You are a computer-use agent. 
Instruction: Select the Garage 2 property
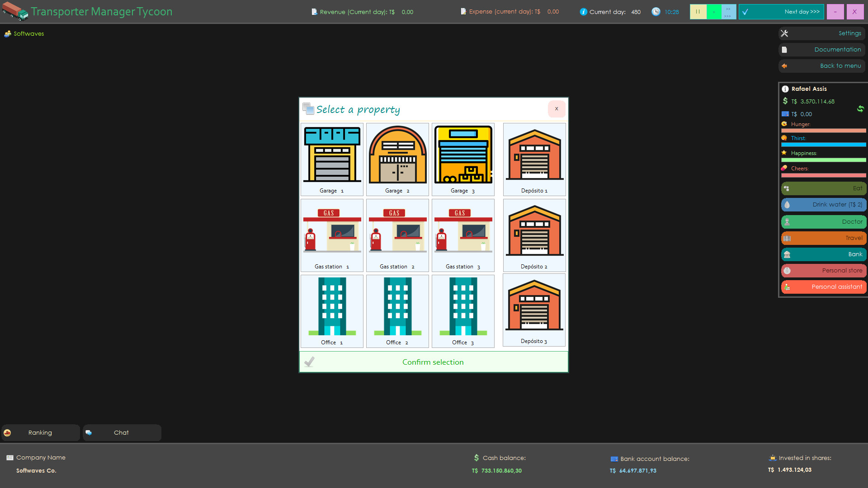397,159
